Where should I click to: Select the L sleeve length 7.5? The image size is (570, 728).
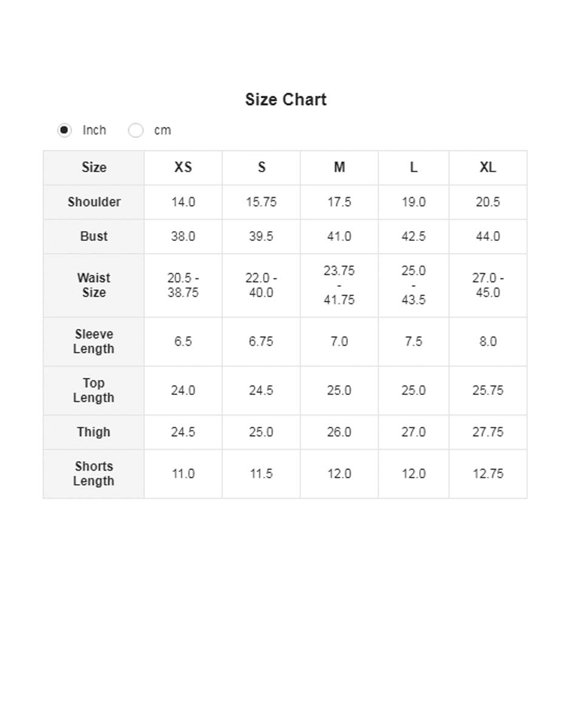(x=414, y=342)
